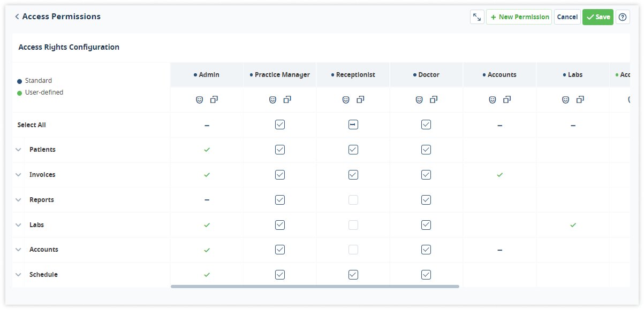Click the mask icon under Admin column

(x=200, y=99)
